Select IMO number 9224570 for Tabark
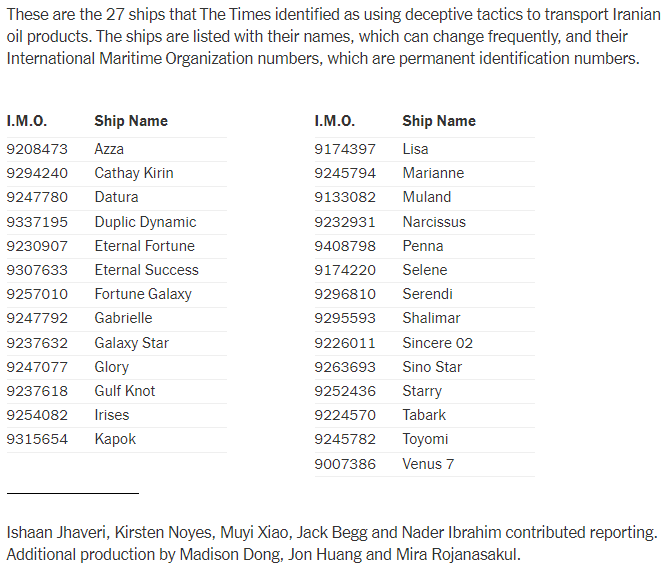The image size is (667, 582). pos(345,415)
